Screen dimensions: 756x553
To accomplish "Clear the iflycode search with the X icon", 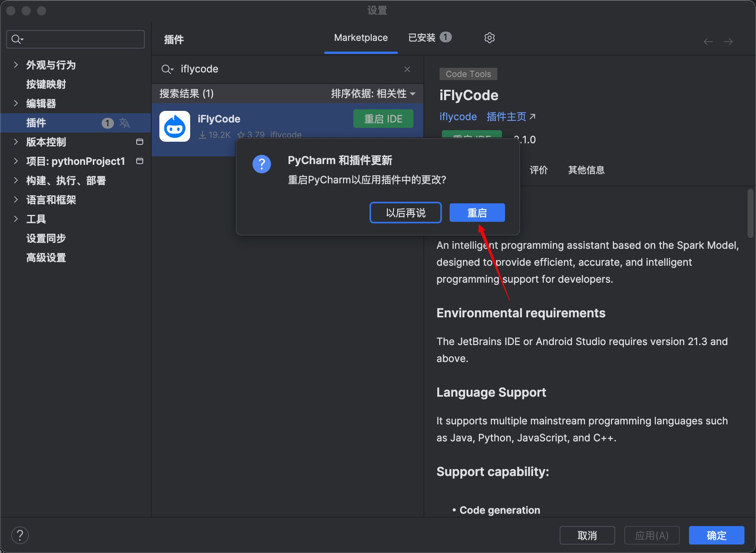I will tap(407, 69).
